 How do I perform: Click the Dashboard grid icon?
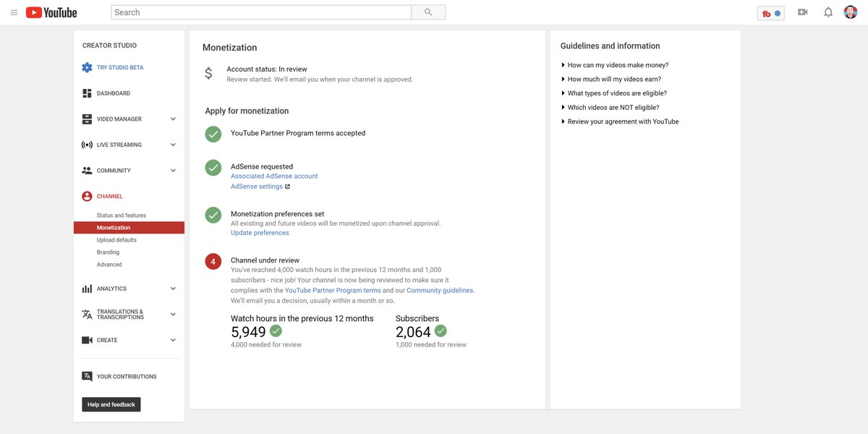[x=87, y=93]
